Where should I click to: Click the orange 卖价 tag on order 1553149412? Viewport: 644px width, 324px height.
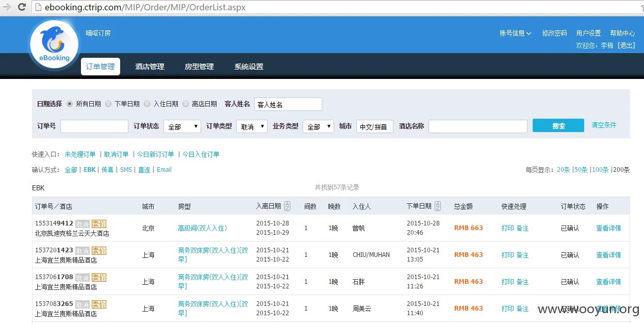tap(98, 223)
